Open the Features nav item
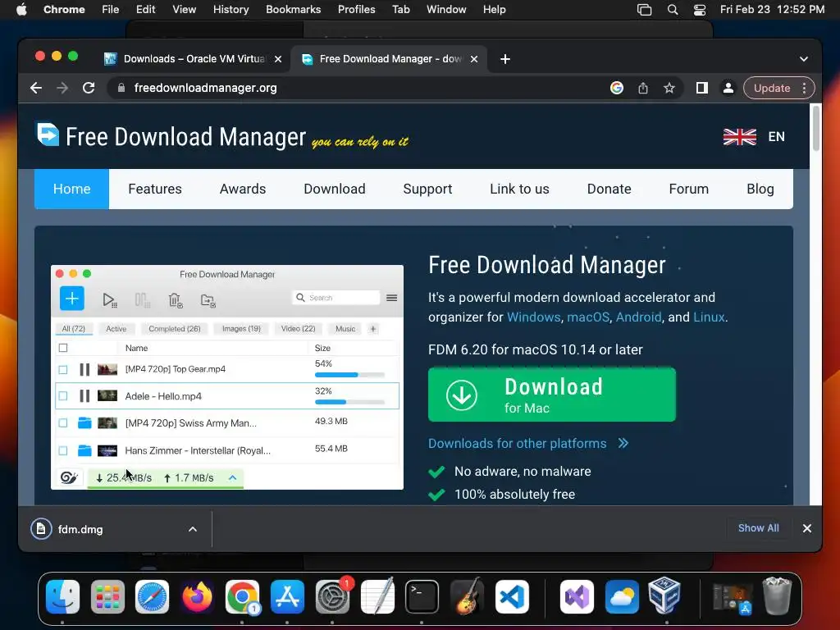The width and height of the screenshot is (840, 630). [x=155, y=189]
